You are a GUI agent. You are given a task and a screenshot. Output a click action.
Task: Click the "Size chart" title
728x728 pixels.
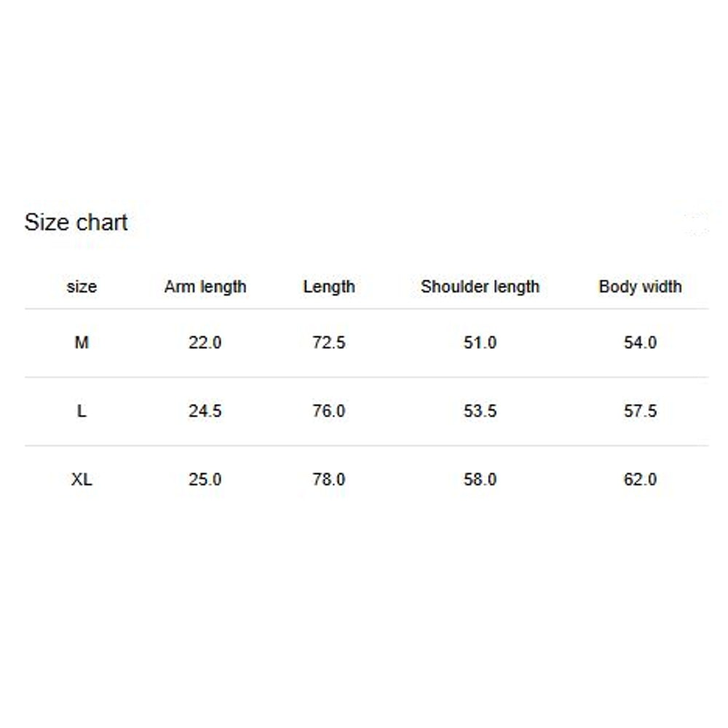pos(76,222)
